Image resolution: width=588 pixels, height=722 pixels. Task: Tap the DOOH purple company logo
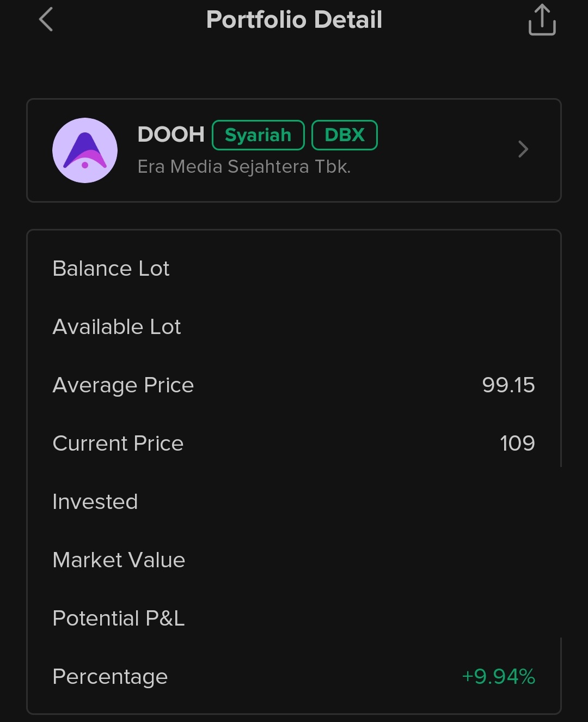click(x=85, y=150)
